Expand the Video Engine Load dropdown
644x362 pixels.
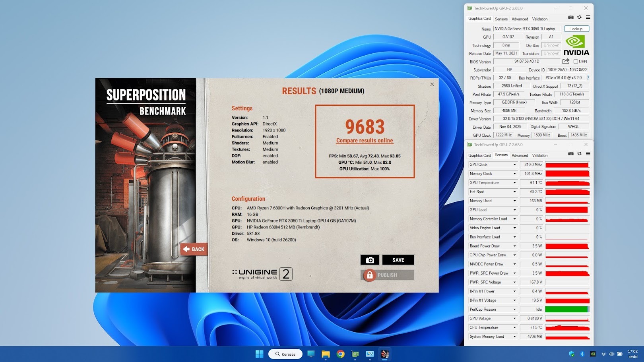[514, 228]
